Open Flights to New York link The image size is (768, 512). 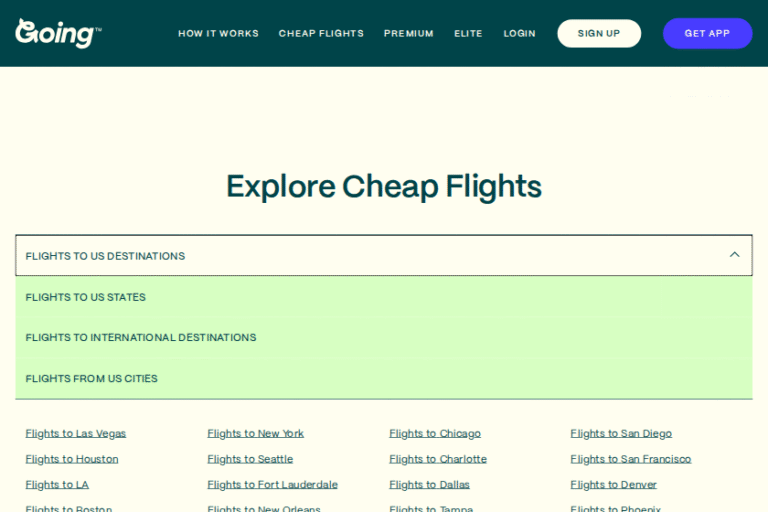click(x=255, y=434)
